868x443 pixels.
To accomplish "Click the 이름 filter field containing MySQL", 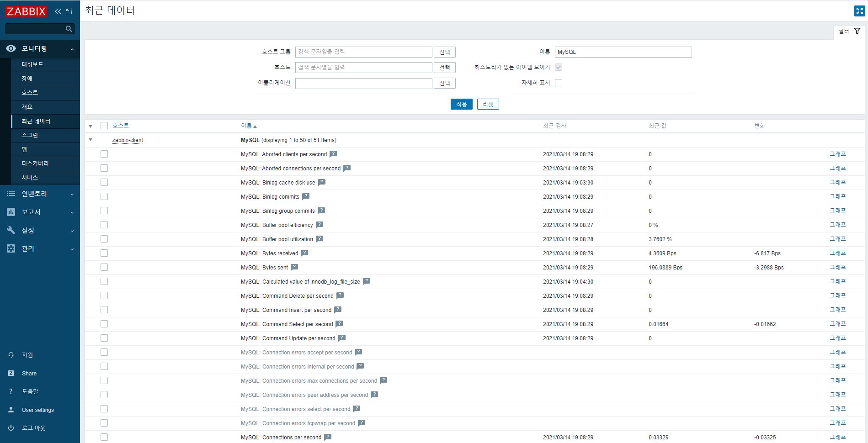I will click(x=623, y=52).
